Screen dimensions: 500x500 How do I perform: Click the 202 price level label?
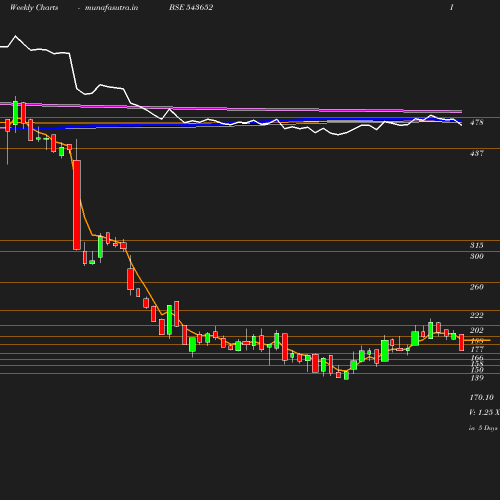[x=476, y=330]
